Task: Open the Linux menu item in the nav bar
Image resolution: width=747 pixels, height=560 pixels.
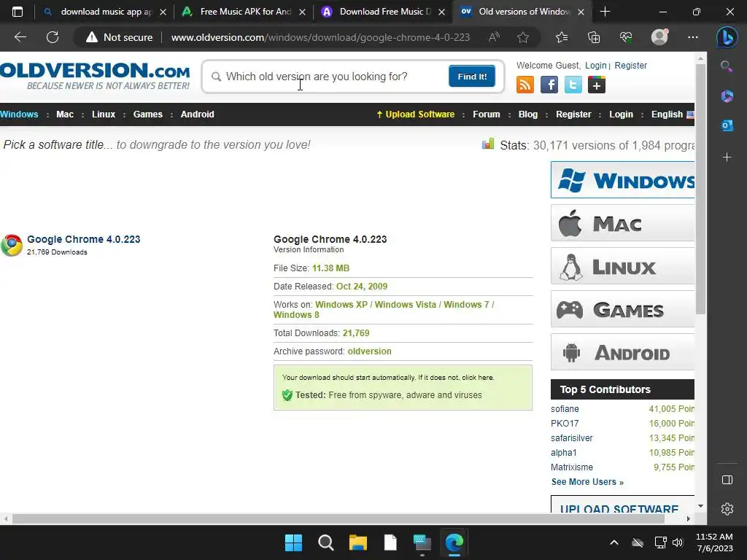Action: (104, 114)
